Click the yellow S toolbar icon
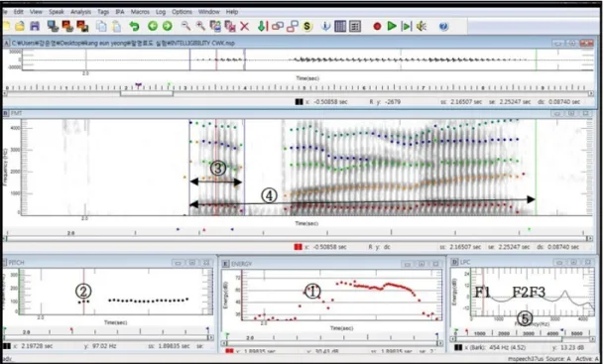 tap(307, 26)
